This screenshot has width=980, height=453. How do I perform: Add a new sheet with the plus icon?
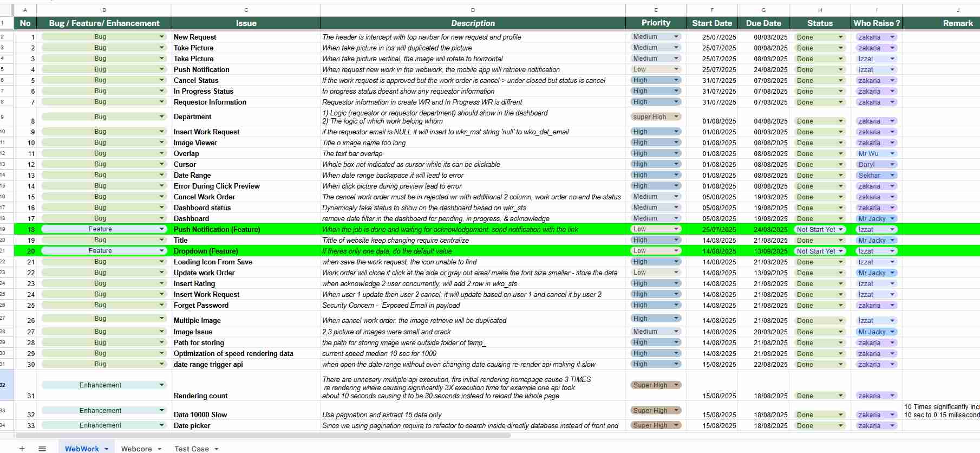click(22, 449)
